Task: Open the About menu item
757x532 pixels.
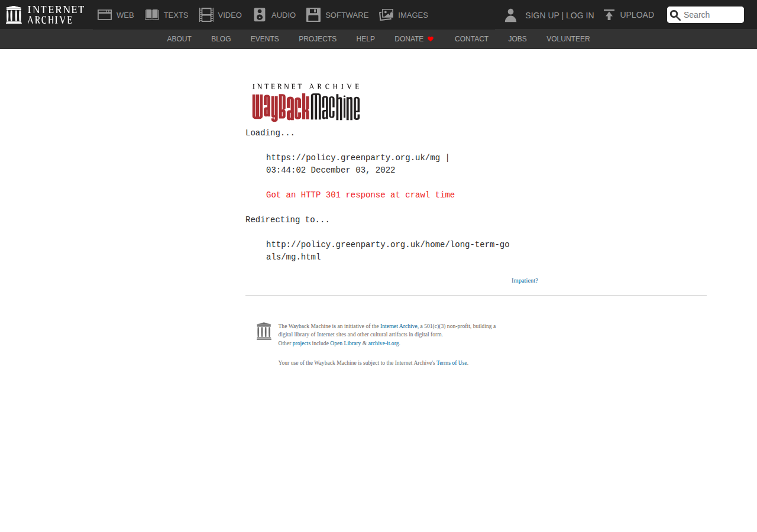Action: click(x=179, y=39)
